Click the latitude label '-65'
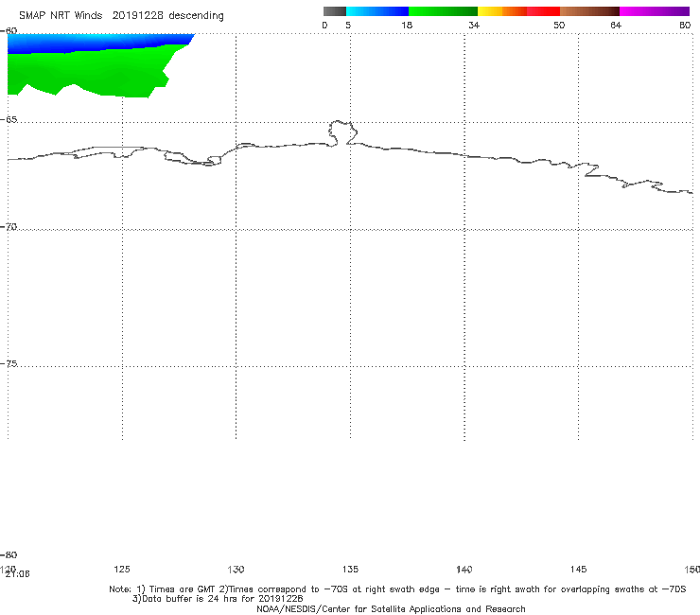700x615 pixels. (x=9, y=120)
